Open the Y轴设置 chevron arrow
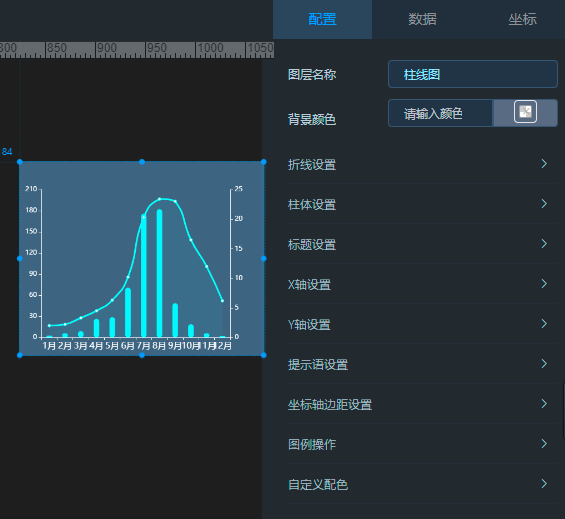The image size is (565, 519). click(x=544, y=324)
